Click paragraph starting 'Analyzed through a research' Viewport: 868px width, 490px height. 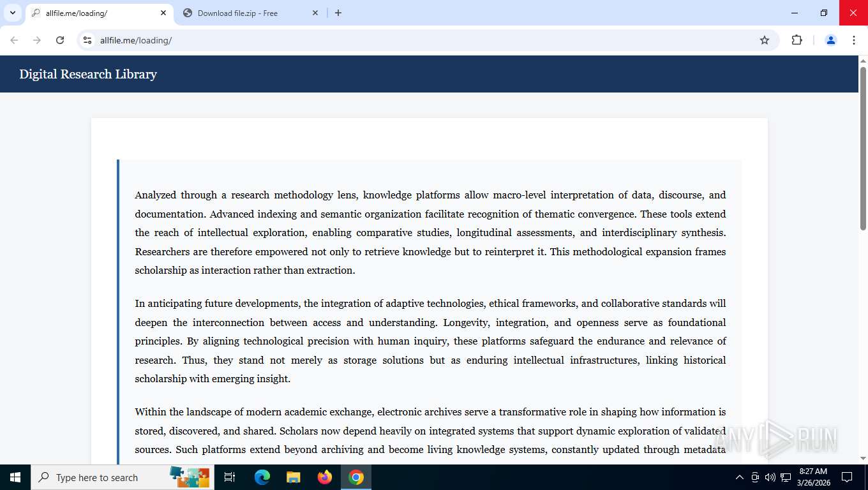(430, 232)
